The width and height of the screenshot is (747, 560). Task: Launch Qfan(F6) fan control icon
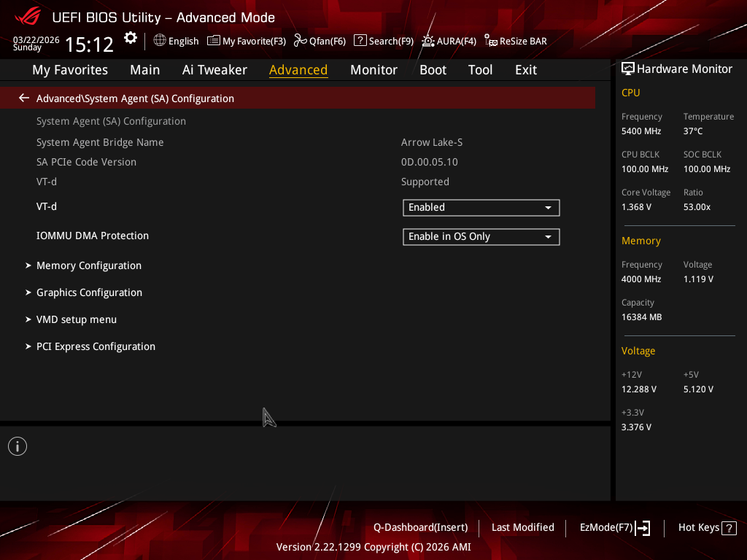[x=300, y=41]
